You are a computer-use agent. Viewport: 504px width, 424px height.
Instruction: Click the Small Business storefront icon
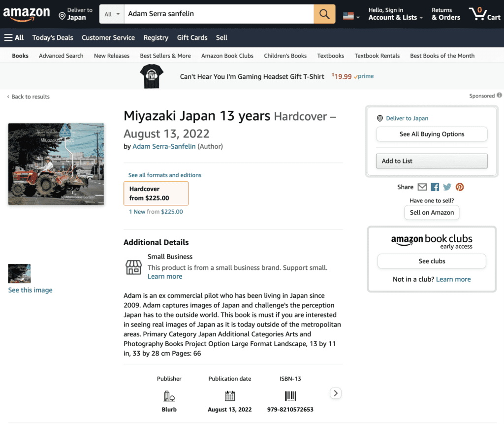coord(133,267)
